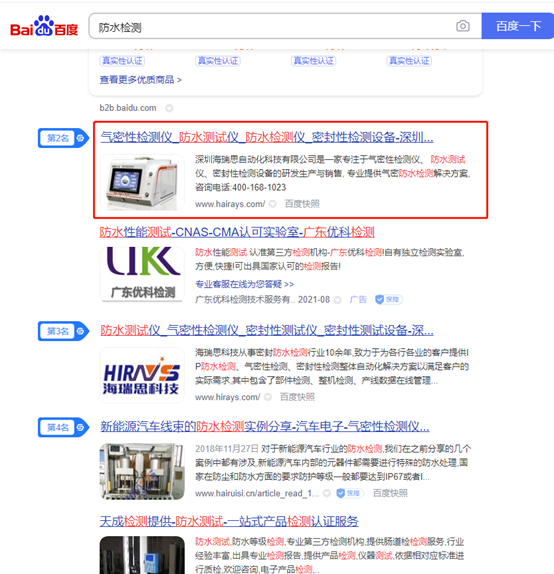Click the fourth 真实性认证 badge
Screen dimensions: 554x574
coord(409,61)
